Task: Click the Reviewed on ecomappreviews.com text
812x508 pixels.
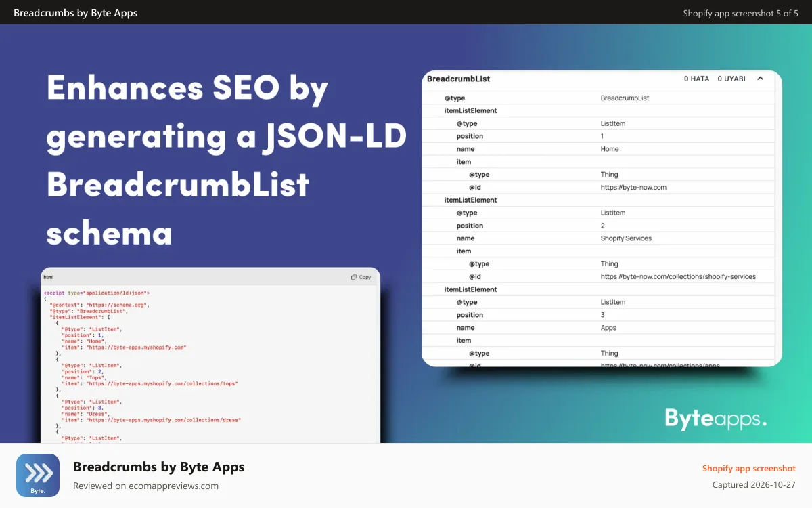Action: coord(145,486)
